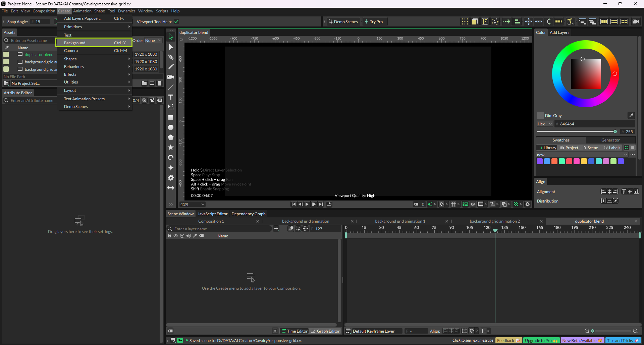The height and width of the screenshot is (345, 644).
Task: Delete asset with trash icon
Action: pos(160,83)
